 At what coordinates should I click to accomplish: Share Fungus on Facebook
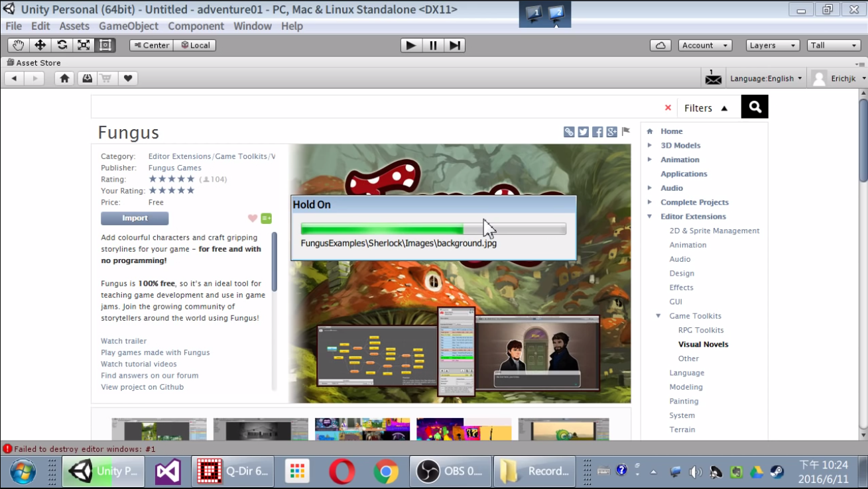[x=597, y=132]
